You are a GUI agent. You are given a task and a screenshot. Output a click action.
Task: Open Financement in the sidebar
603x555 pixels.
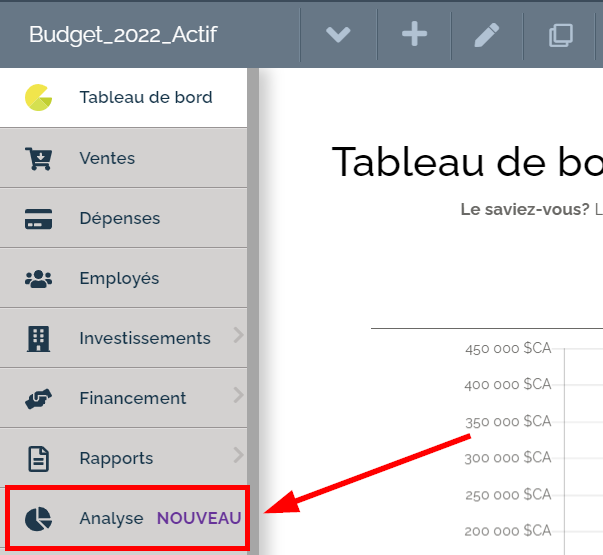click(123, 398)
